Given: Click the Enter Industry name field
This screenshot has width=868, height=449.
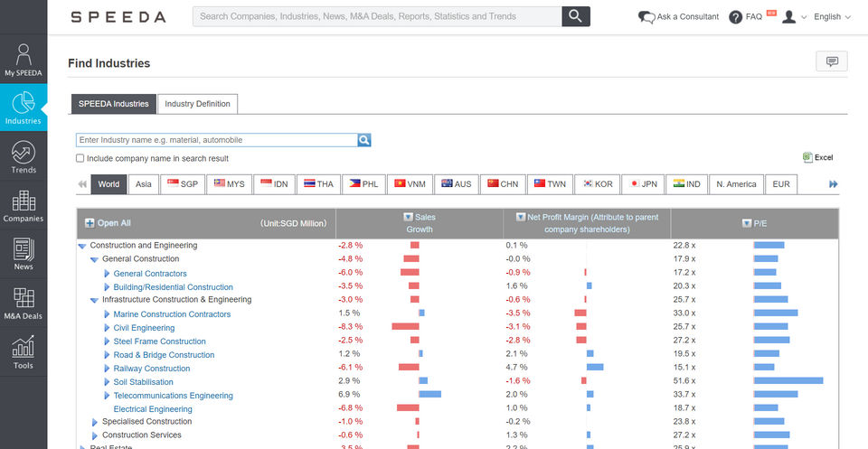Looking at the screenshot, I should click(x=216, y=140).
